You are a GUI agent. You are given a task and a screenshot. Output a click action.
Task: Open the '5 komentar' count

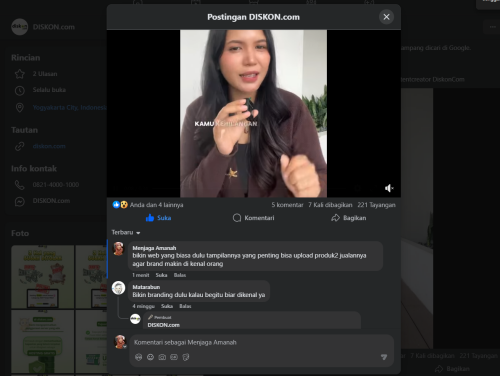[x=287, y=205]
